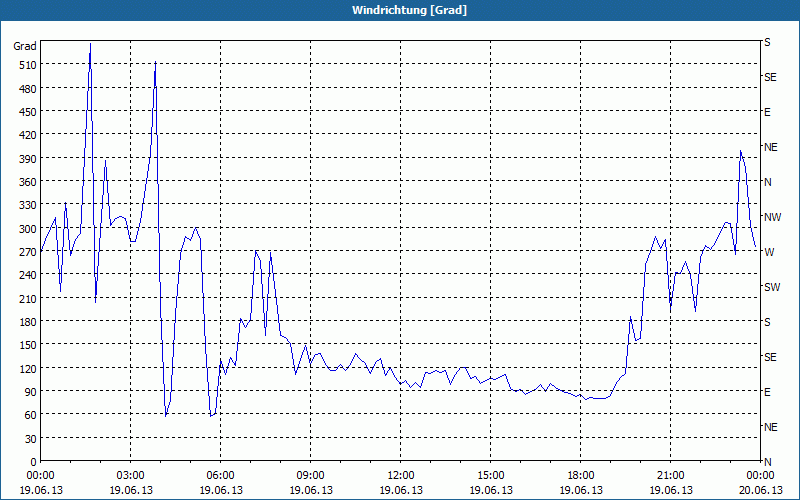Image resolution: width=800 pixels, height=500 pixels.
Task: Select the 06:00 time label
Action: [x=220, y=476]
